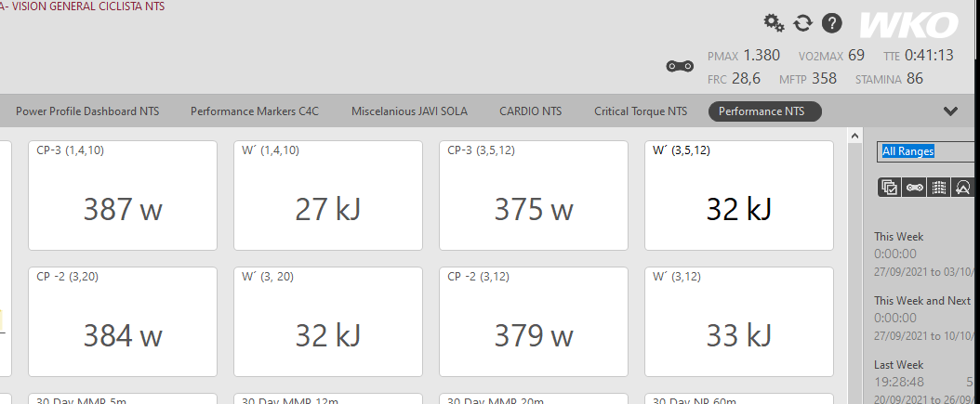Select the This Week and Next range
The image size is (980, 404).
(x=921, y=300)
